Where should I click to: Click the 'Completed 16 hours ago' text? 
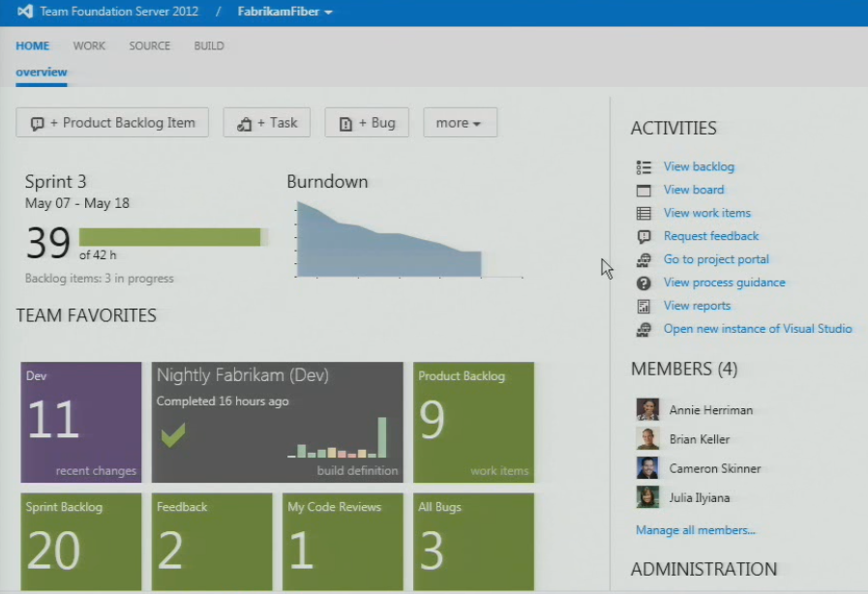click(223, 401)
